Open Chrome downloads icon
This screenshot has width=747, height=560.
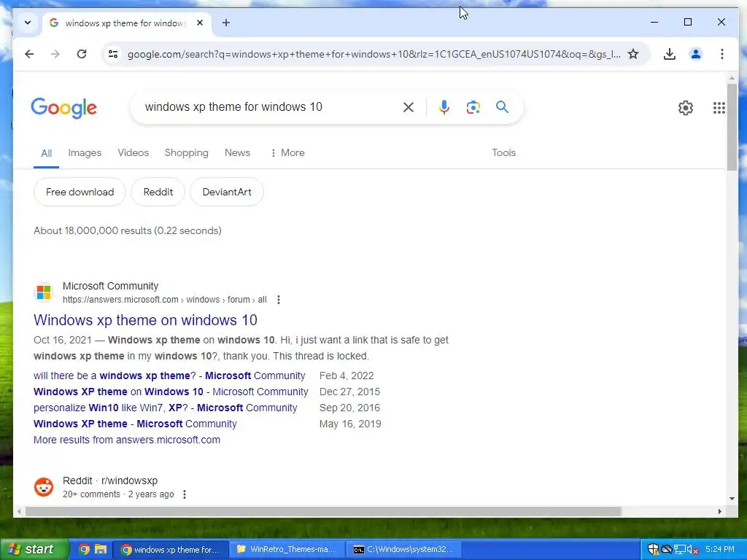pyautogui.click(x=670, y=54)
